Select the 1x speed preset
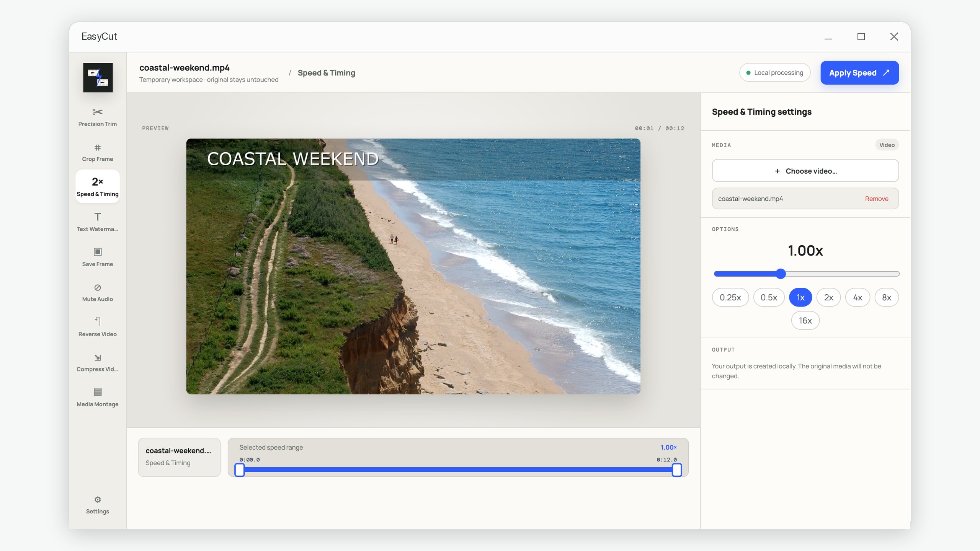980x551 pixels. click(x=800, y=297)
